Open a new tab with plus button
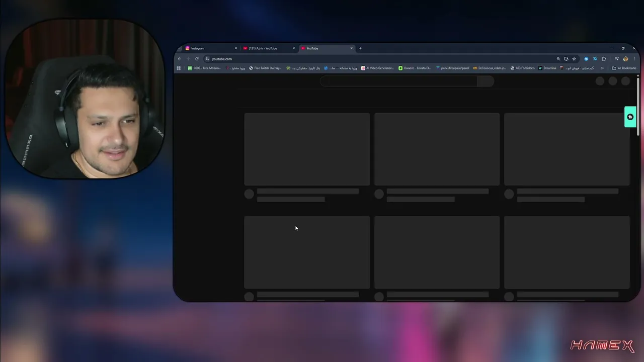 (360, 48)
